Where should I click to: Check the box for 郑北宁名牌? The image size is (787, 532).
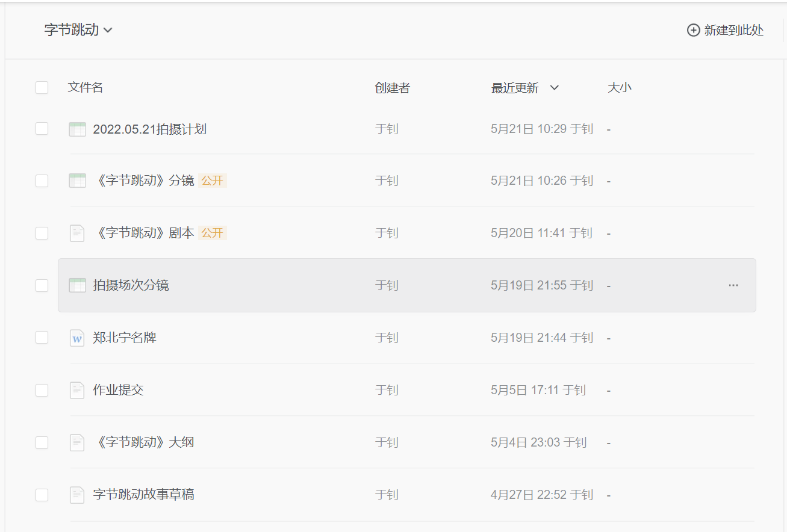click(x=42, y=338)
